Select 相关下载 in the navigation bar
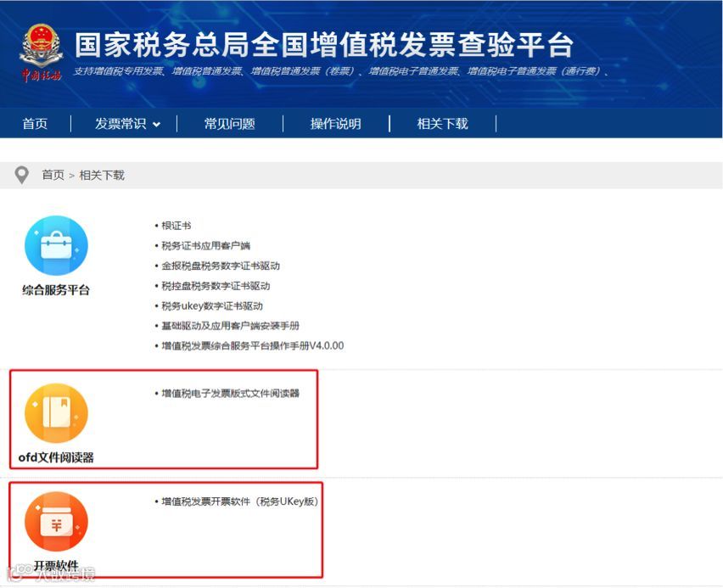This screenshot has width=723, height=588. (x=443, y=124)
